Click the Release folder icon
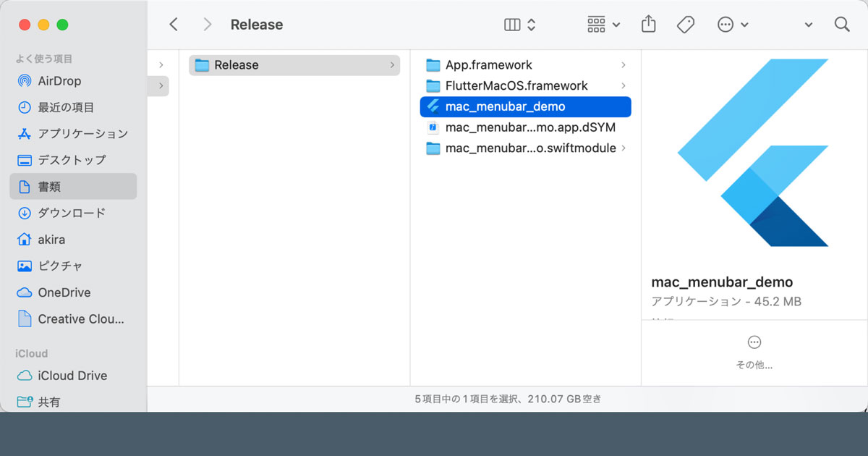 click(202, 65)
